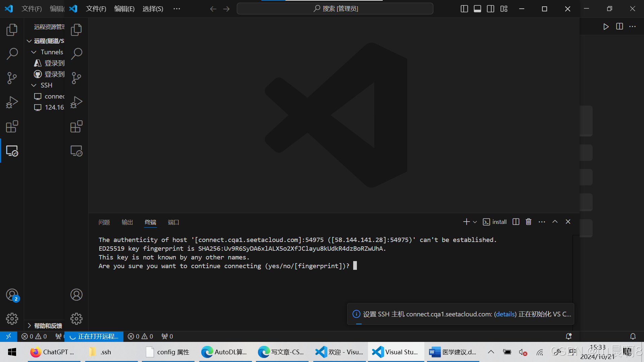Open Search view in the front window

76,54
